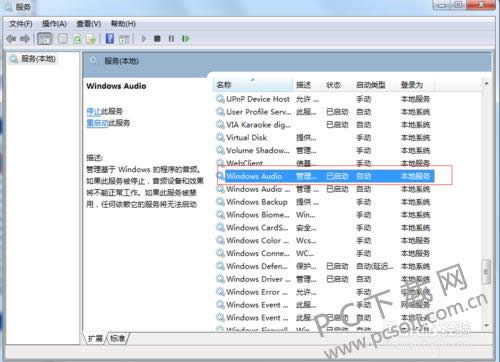Open the 帮助(H) menu
This screenshot has width=500, height=362.
[x=123, y=24]
